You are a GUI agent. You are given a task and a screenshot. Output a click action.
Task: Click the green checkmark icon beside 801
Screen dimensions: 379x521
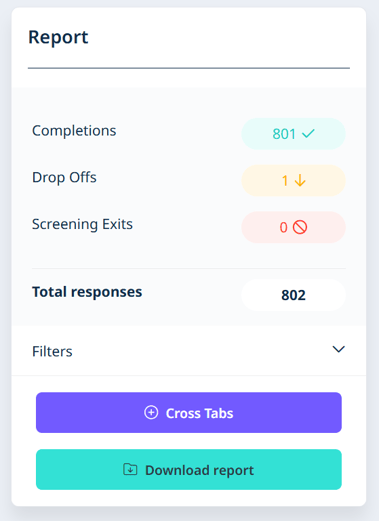pyautogui.click(x=308, y=134)
